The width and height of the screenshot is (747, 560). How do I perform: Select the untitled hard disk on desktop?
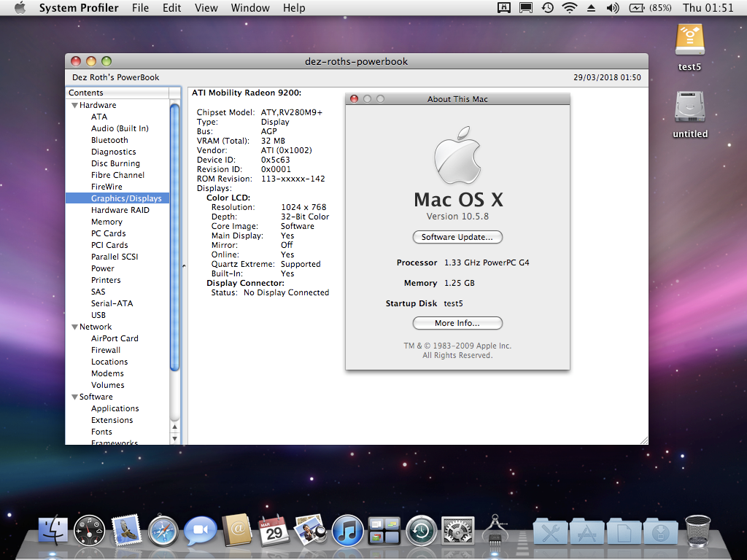pos(690,114)
